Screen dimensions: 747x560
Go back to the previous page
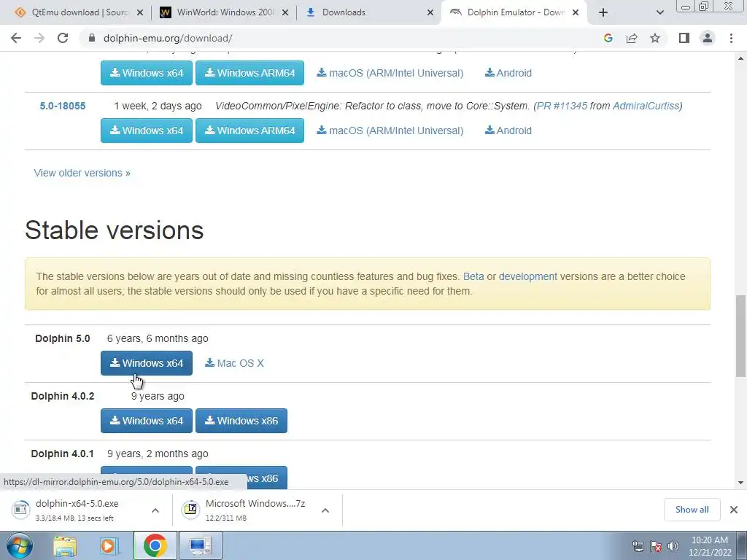pos(16,38)
